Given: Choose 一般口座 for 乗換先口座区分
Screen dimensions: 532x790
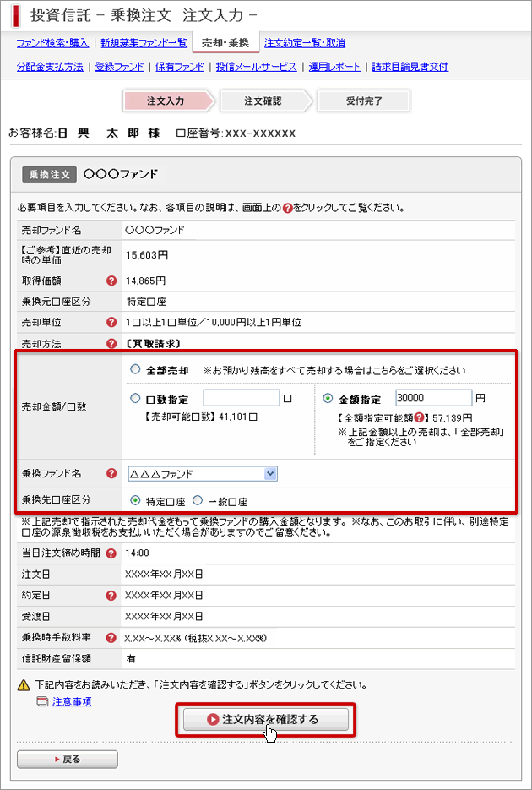Looking at the screenshot, I should click(198, 501).
